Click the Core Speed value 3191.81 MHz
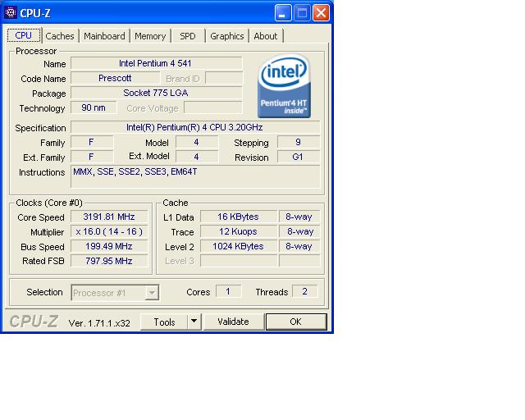Screen dimensions: 525x420 click(x=109, y=217)
